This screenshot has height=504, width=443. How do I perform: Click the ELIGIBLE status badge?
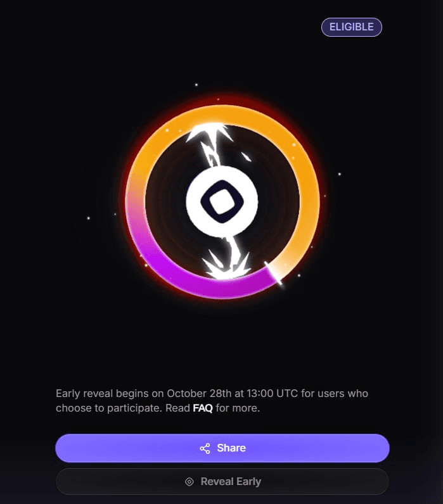coord(351,27)
